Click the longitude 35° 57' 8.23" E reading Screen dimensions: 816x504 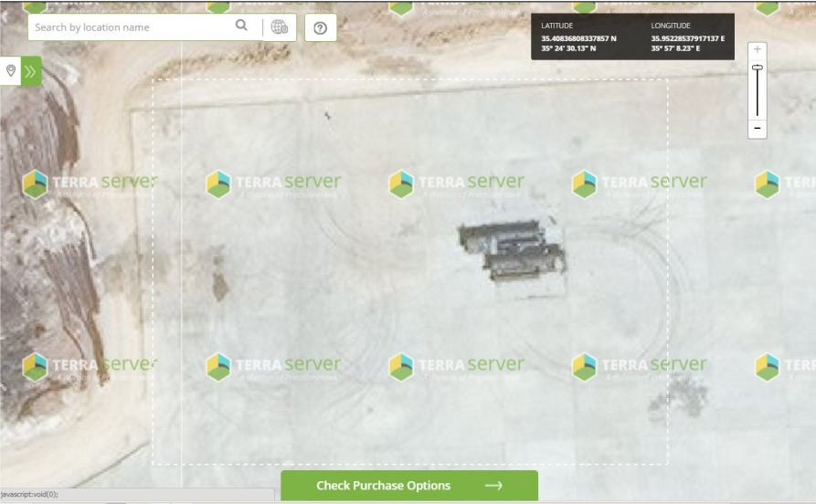675,48
